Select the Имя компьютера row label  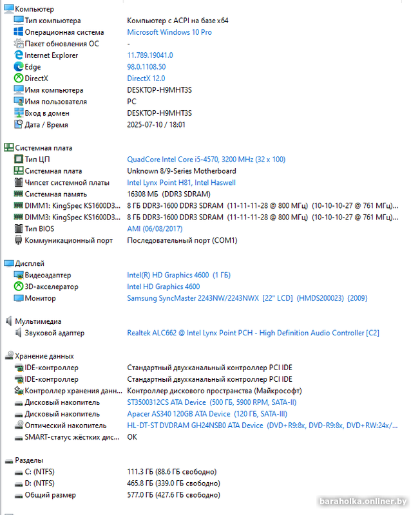tap(54, 90)
